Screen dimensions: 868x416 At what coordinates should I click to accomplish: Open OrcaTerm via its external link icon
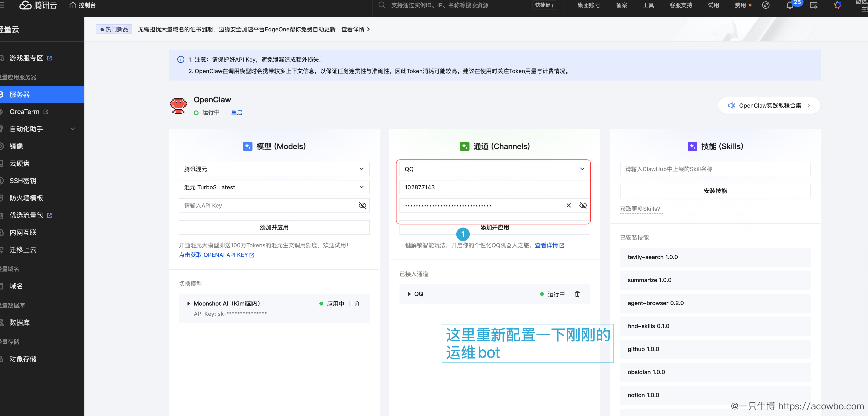(x=46, y=111)
